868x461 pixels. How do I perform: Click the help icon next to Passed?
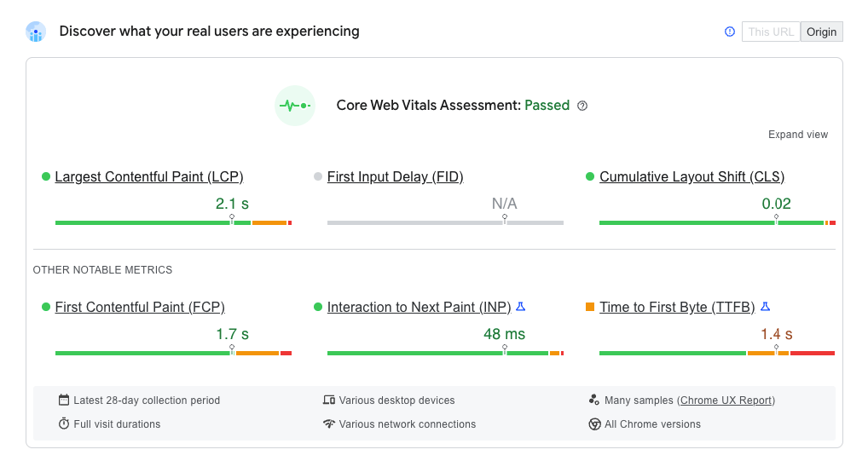[582, 106]
